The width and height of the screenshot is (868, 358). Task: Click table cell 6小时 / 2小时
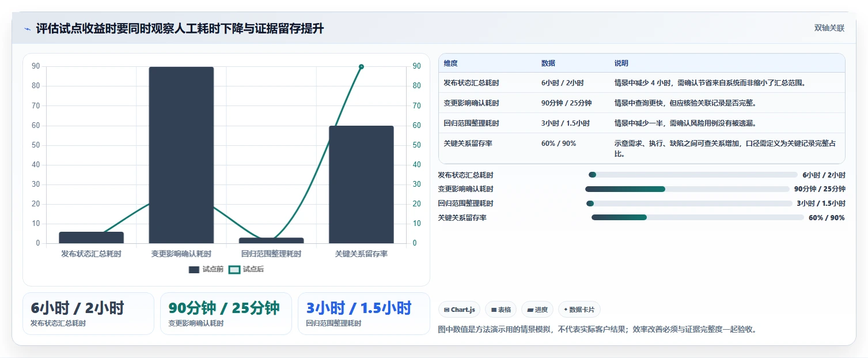[x=562, y=83]
